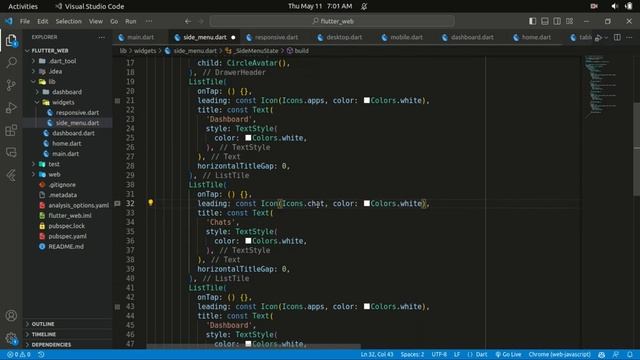Click the white color swatch on line 32
This screenshot has height=360, width=640.
click(x=367, y=203)
